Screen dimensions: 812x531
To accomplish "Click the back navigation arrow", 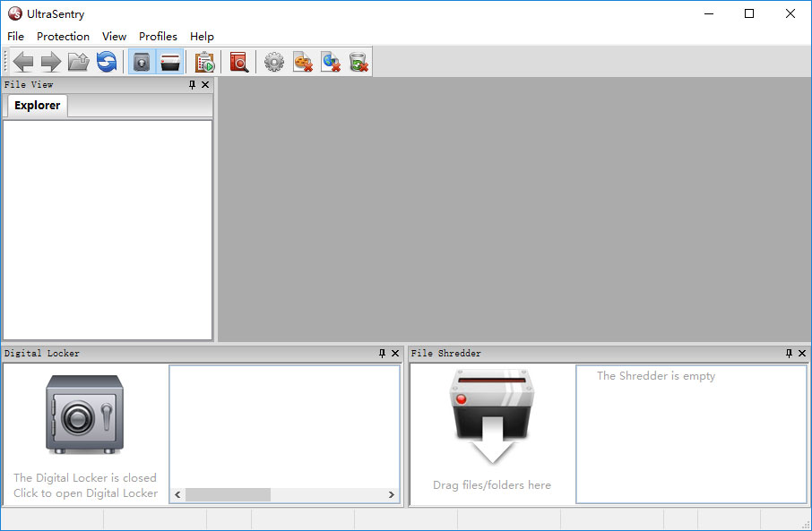I will click(x=23, y=61).
